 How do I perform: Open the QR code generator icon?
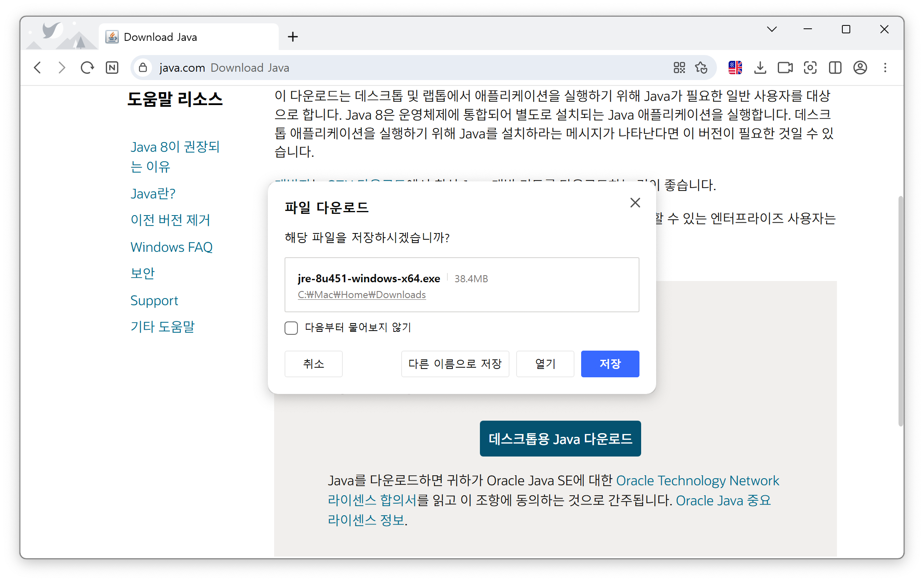(x=679, y=68)
